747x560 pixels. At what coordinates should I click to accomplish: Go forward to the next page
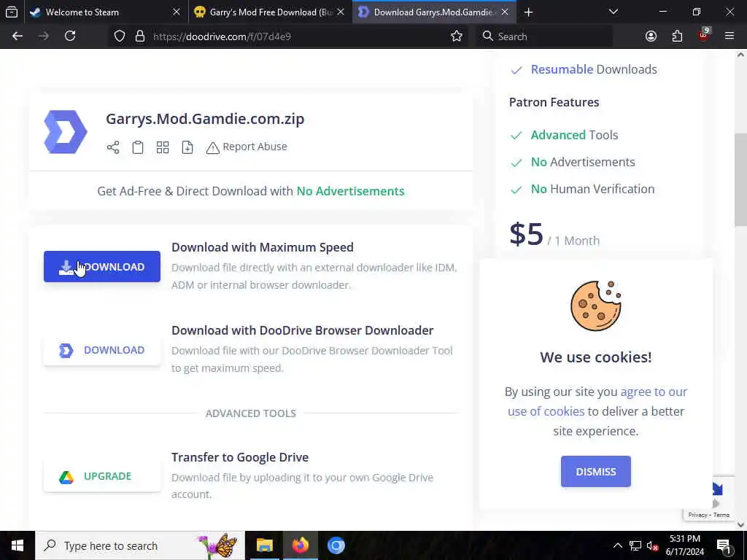click(44, 36)
